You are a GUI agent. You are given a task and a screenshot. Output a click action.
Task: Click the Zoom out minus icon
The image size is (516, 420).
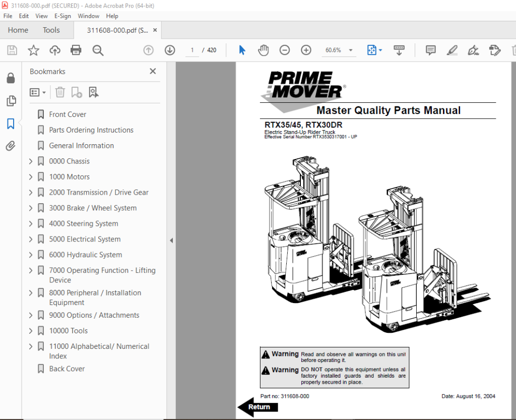[285, 50]
